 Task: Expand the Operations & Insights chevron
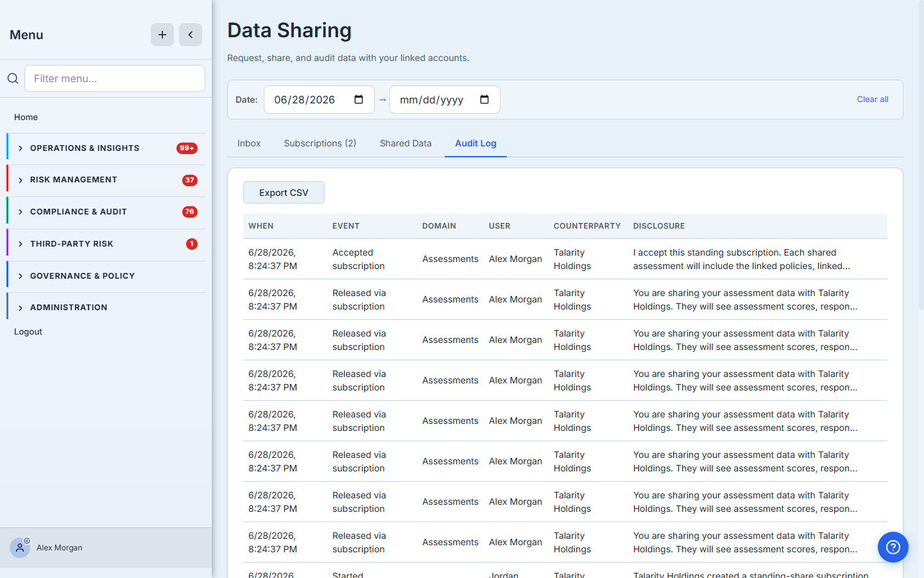[21, 148]
